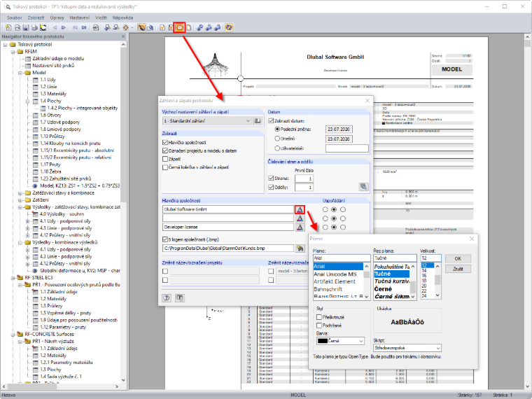Image resolution: width=532 pixels, height=399 pixels.
Task: Toggle Zobrazit datum checkbox
Action: [x=271, y=120]
